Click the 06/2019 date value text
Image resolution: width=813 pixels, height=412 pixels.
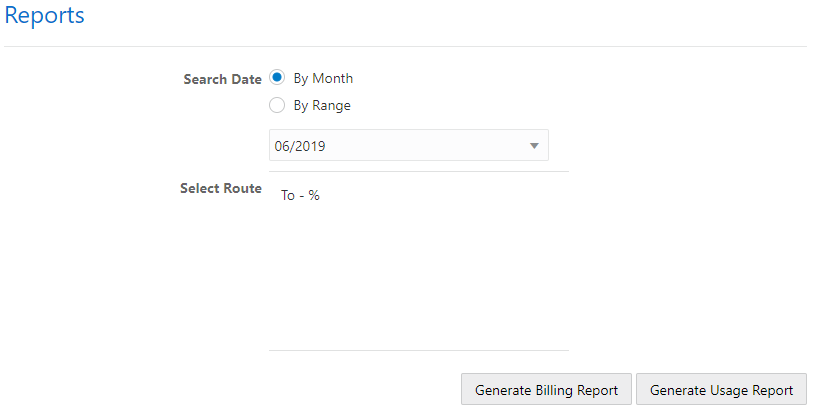coord(300,146)
